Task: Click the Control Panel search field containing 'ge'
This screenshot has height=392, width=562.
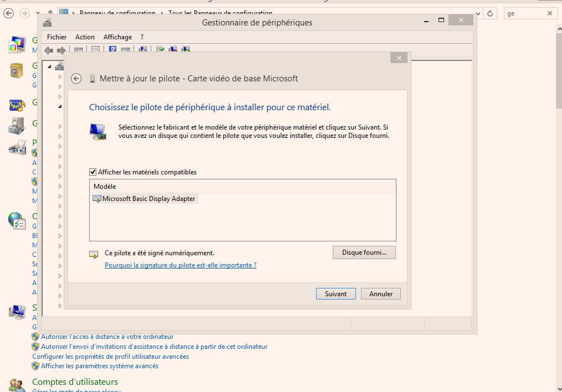Action: coord(525,13)
